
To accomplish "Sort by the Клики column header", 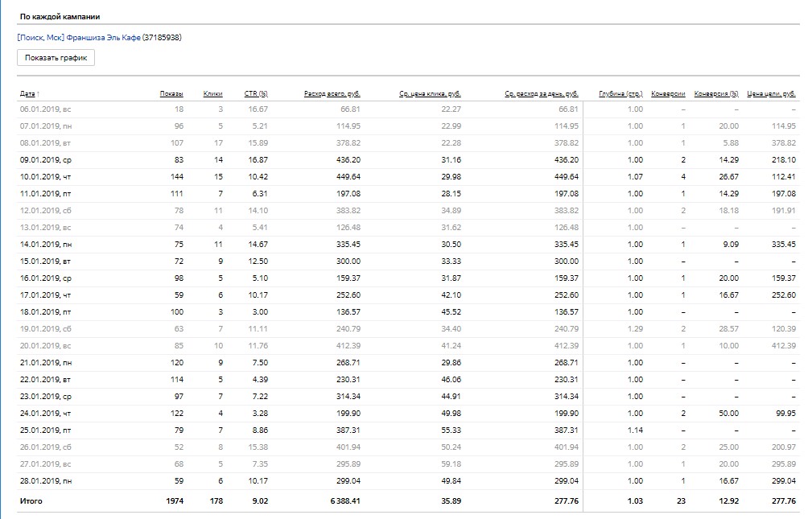I will (212, 94).
